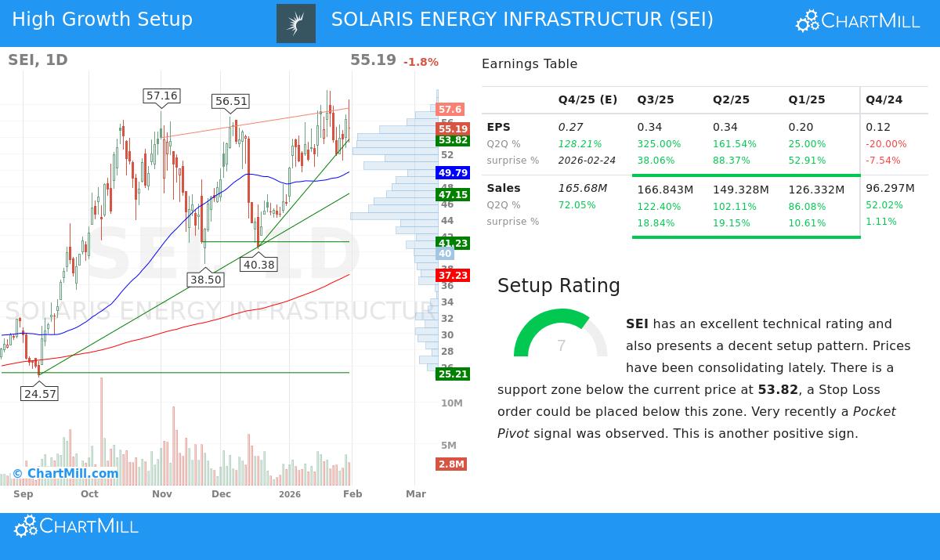Expand the Sales row in Earnings Table
Image resolution: width=940 pixels, height=560 pixels.
tap(503, 188)
